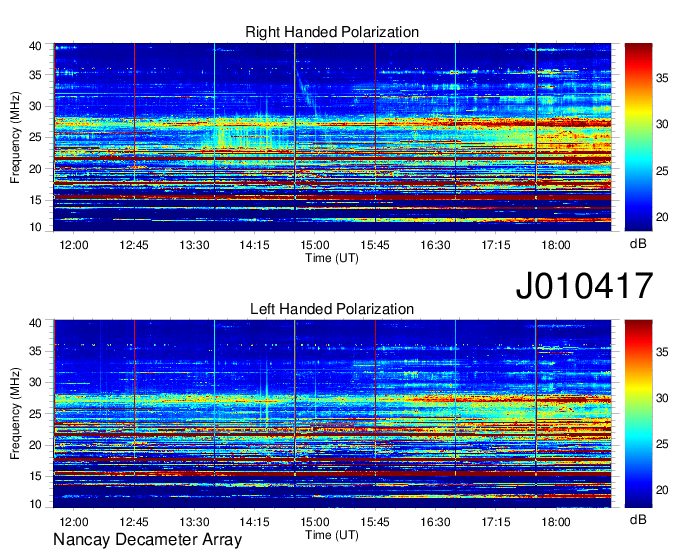Click the 15 MHz tick of Right Handed plot

pyautogui.click(x=36, y=200)
